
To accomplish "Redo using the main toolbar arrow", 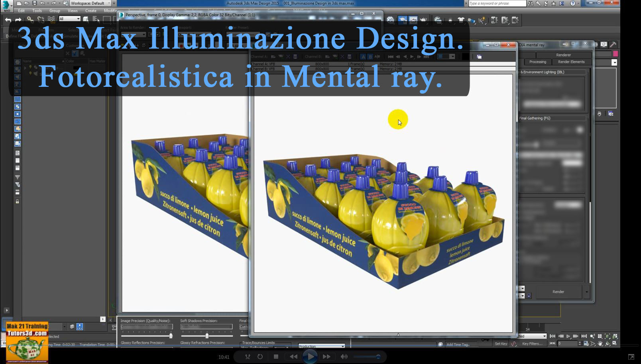I will coord(18,20).
